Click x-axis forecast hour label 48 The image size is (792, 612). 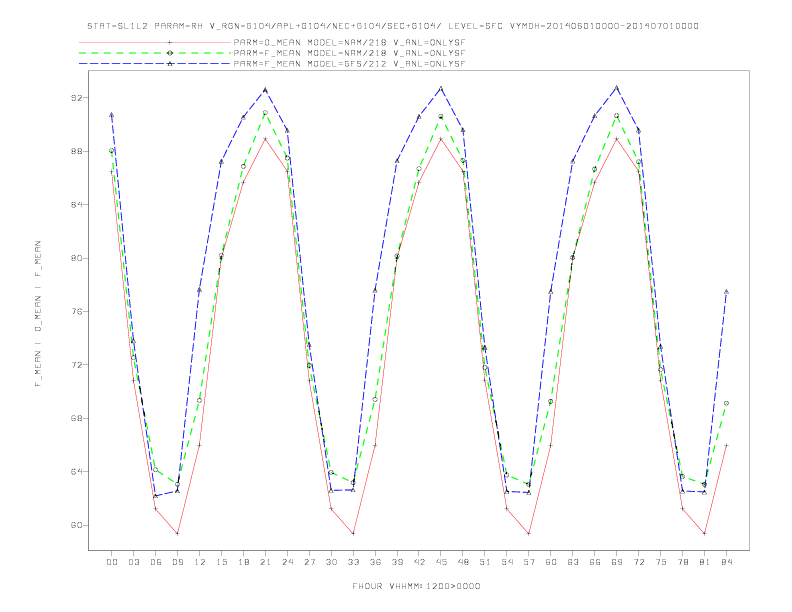[463, 562]
